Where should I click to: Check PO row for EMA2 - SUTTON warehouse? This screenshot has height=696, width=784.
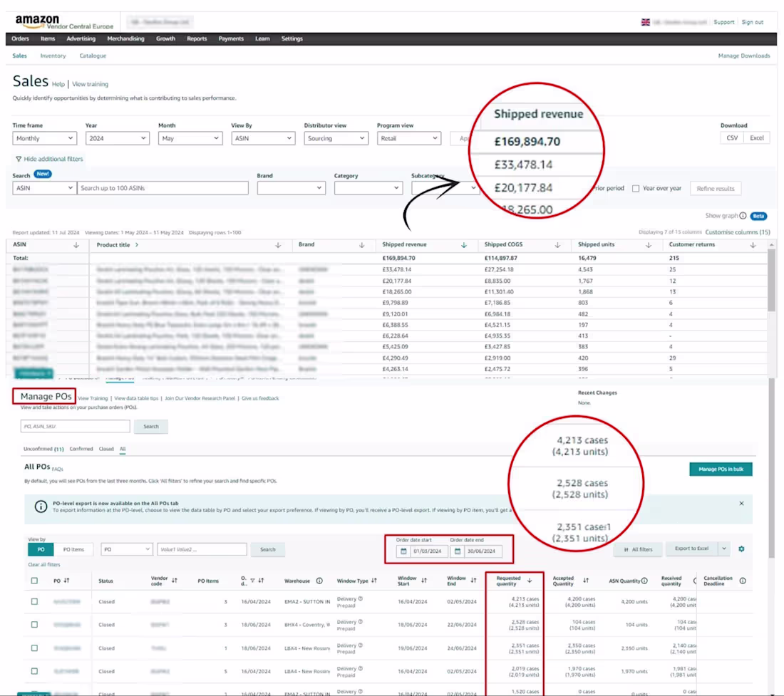(34, 601)
